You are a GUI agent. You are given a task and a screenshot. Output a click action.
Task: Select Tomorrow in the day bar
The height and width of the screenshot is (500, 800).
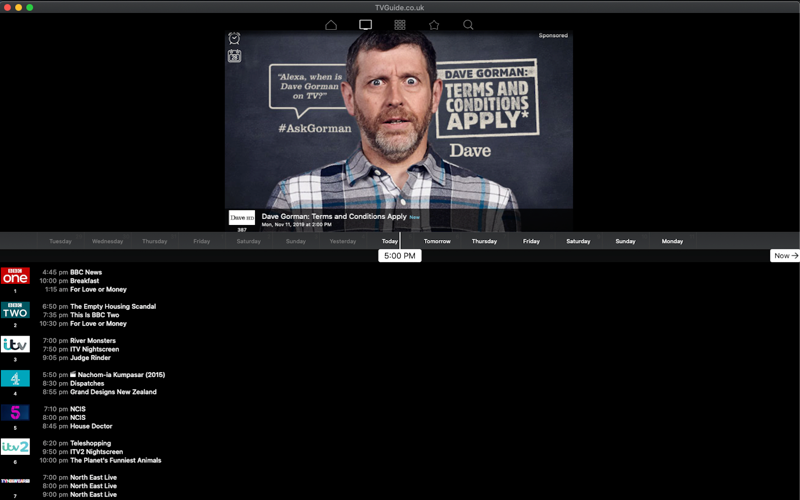(437, 241)
